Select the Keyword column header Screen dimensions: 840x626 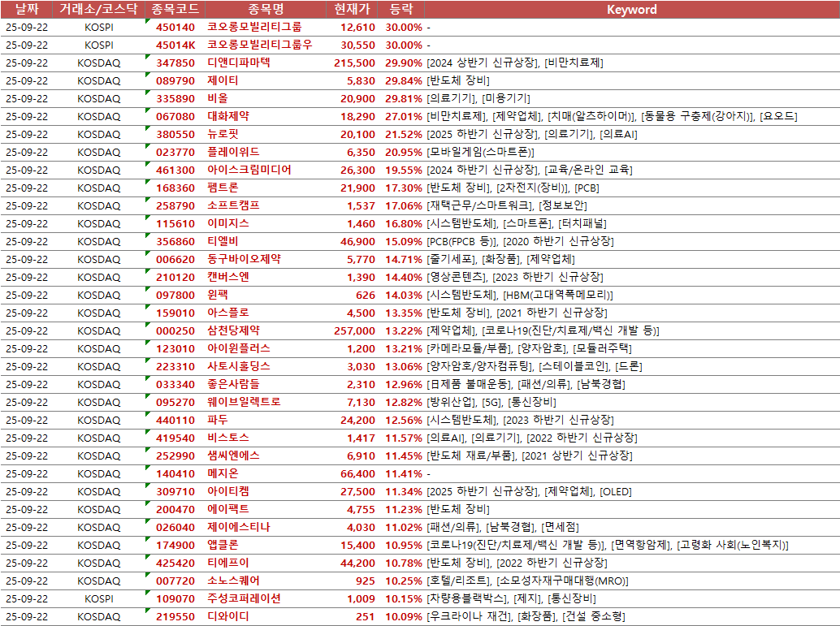tap(631, 9)
